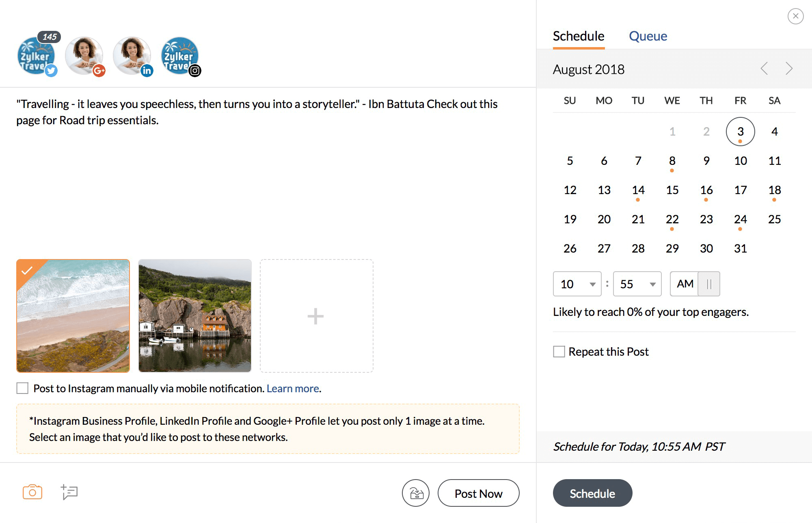The height and width of the screenshot is (523, 812).
Task: Open the hour dropdown showing 10
Action: tap(577, 284)
